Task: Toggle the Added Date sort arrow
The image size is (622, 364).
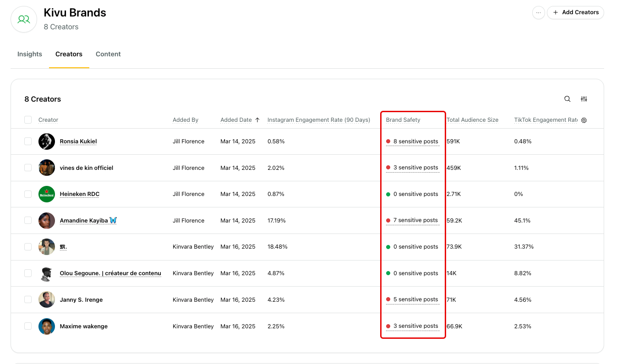Action: point(257,120)
